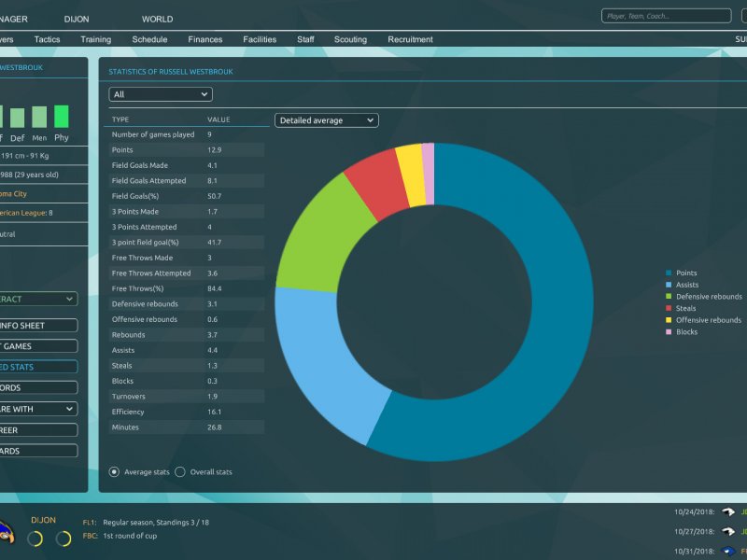Select the Overall stats radio button
The height and width of the screenshot is (560, 747).
(x=180, y=472)
